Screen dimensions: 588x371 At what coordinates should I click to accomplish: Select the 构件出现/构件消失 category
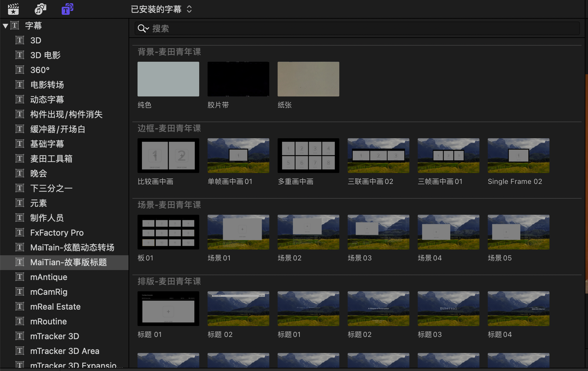[64, 114]
